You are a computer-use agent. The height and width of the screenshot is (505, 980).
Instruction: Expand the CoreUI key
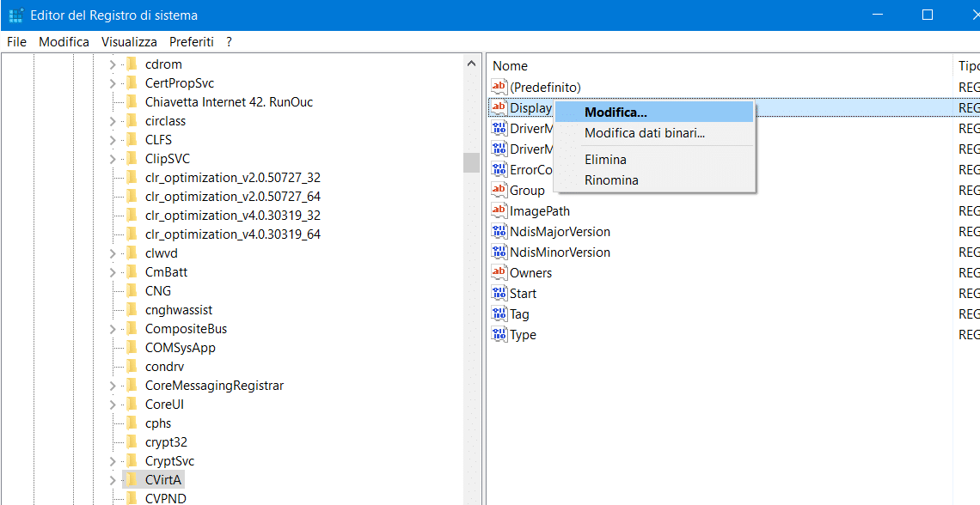click(113, 404)
